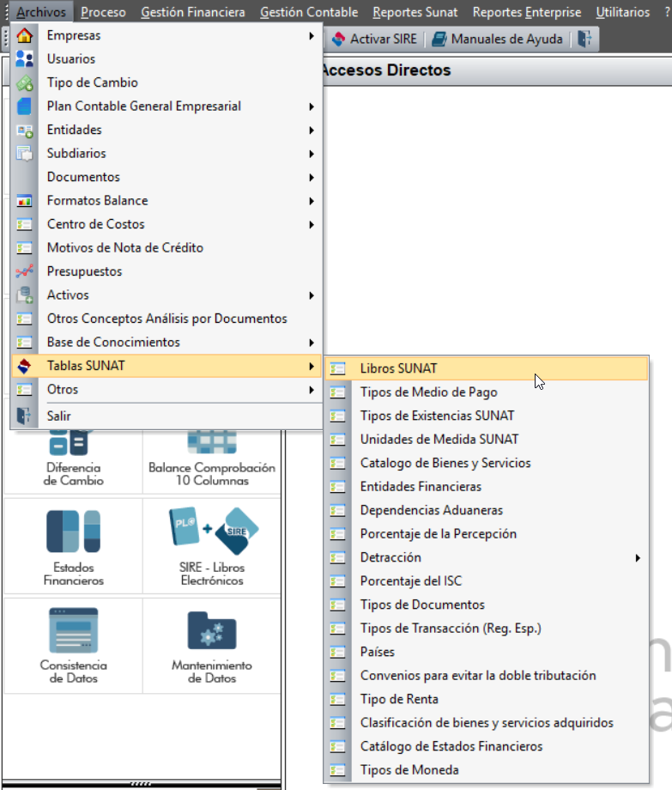Select Entidades Financieras entry

(487, 487)
